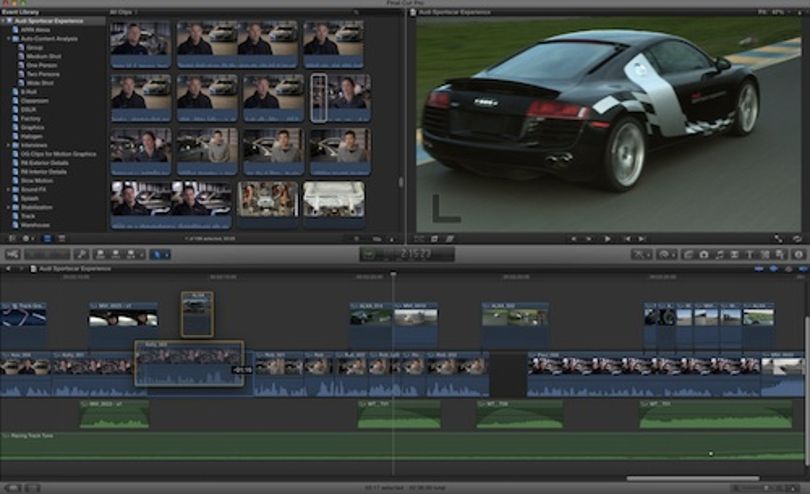This screenshot has height=494, width=810.
Task: Click the Enhancements magic wand menu
Action: tap(641, 254)
